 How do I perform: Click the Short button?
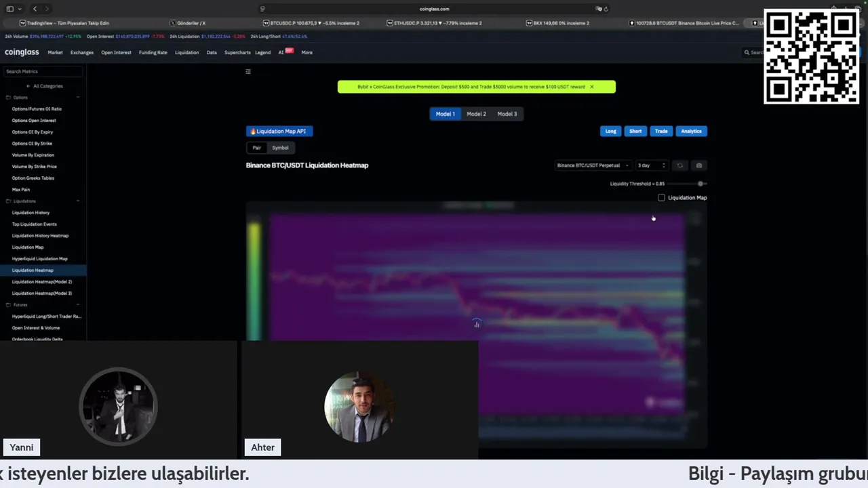coord(635,131)
